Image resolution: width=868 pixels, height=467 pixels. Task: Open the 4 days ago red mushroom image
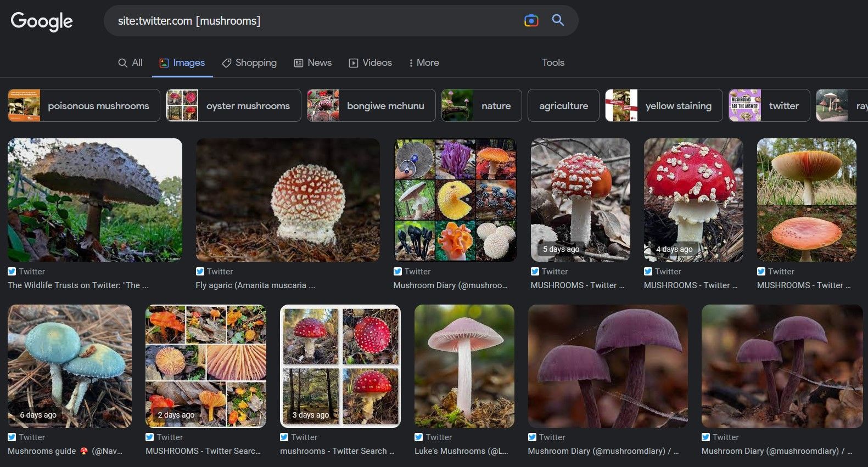[x=693, y=200]
